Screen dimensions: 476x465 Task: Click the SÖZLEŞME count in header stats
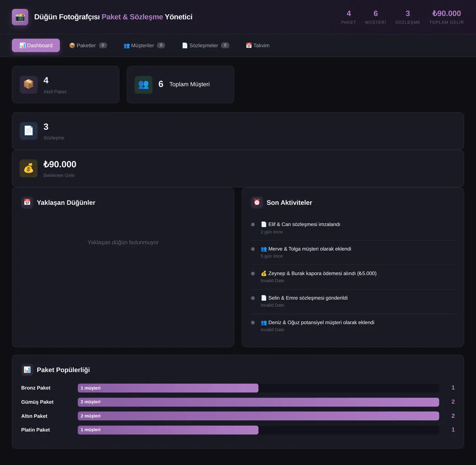click(x=408, y=13)
